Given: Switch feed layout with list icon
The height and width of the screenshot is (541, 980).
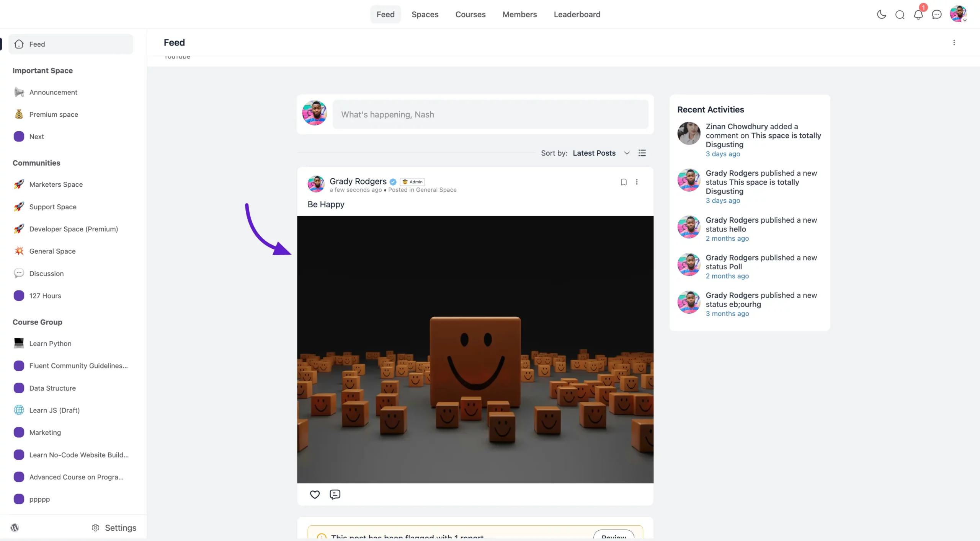Looking at the screenshot, I should click(642, 153).
